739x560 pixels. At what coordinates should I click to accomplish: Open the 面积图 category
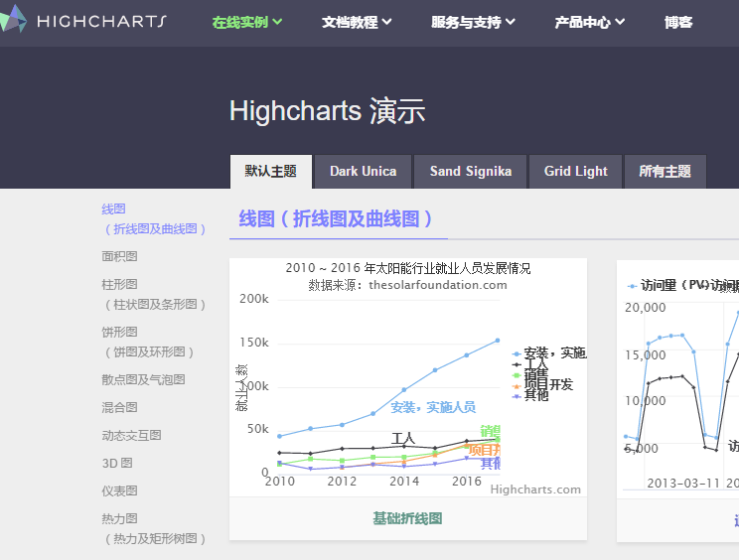pyautogui.click(x=120, y=256)
